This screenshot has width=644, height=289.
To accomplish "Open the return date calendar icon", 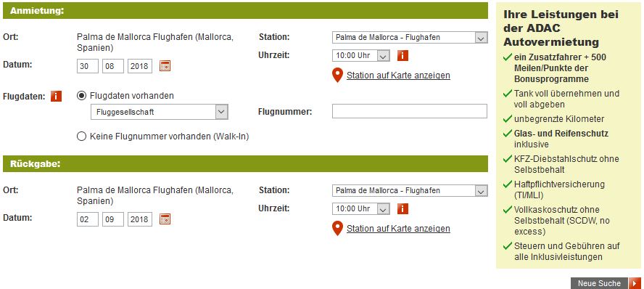I will coord(165,219).
